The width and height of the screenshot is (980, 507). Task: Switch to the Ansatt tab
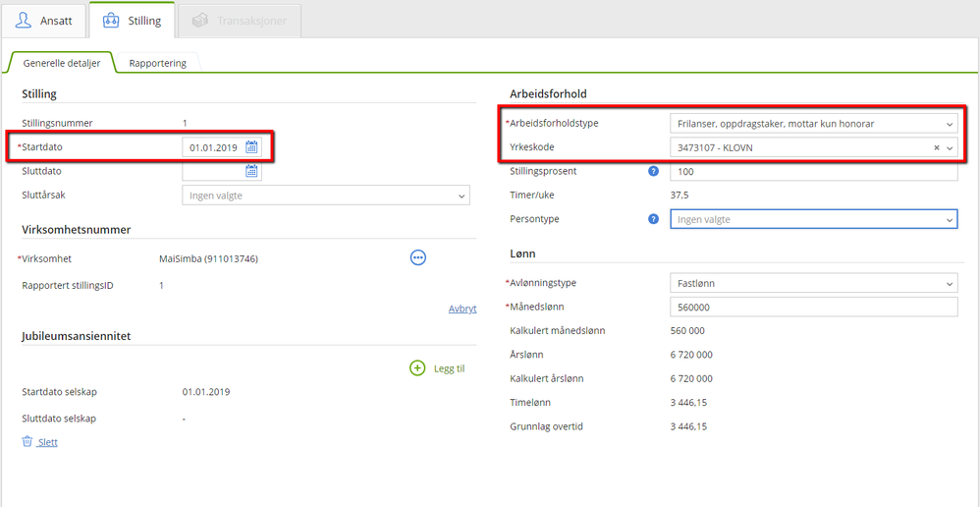(x=44, y=21)
